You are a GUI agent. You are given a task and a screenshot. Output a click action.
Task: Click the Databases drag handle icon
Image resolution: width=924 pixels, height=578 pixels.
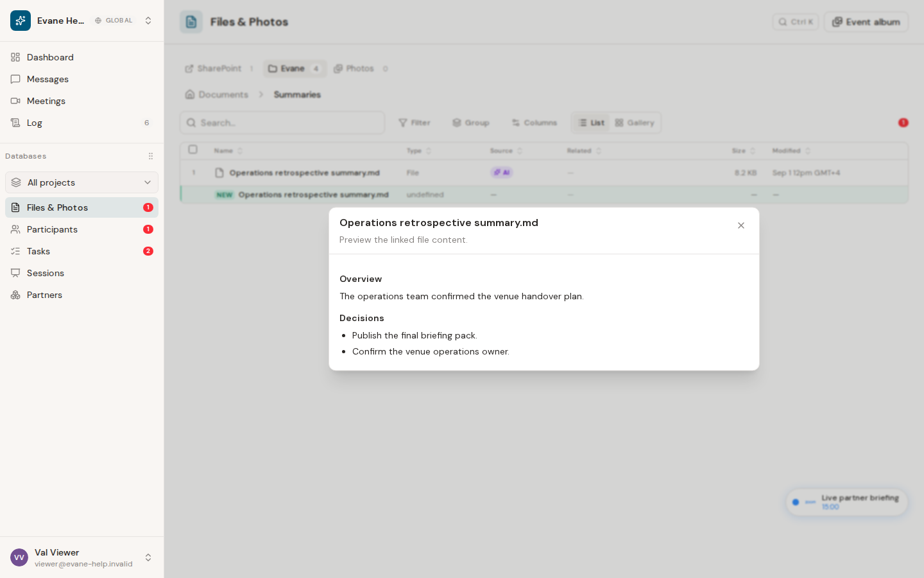point(151,156)
